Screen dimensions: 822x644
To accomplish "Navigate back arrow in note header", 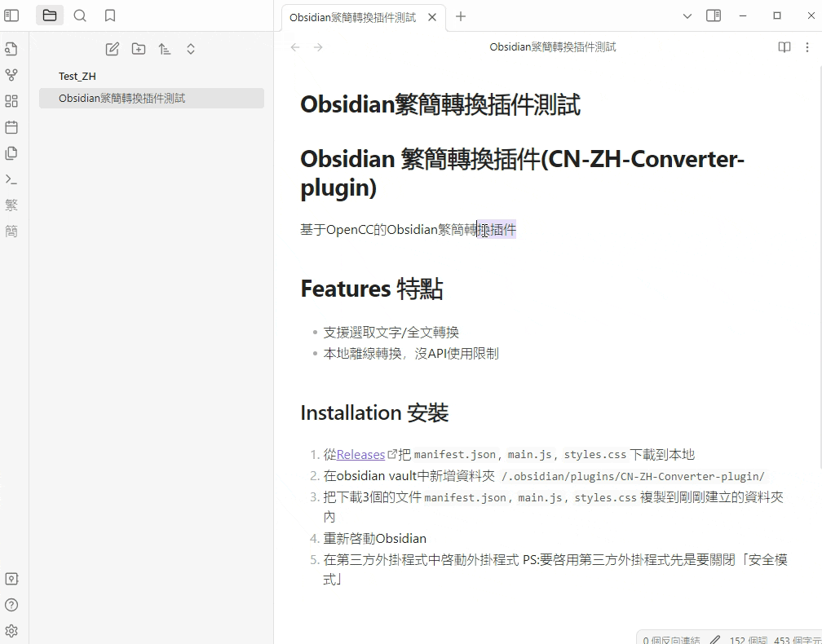I will click(295, 47).
